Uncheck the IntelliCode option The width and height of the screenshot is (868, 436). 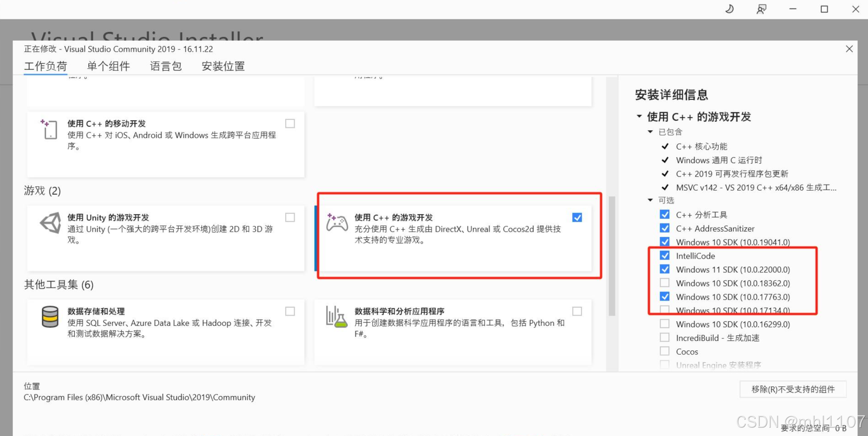coord(665,255)
